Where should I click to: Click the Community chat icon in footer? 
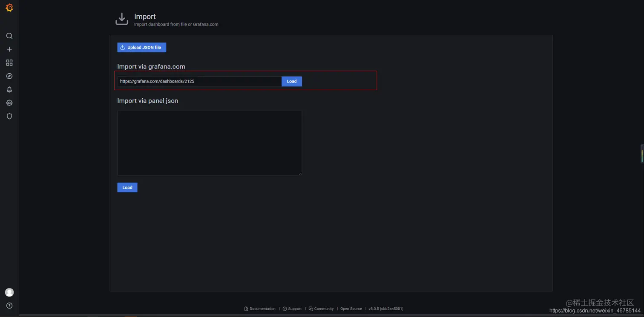click(311, 309)
